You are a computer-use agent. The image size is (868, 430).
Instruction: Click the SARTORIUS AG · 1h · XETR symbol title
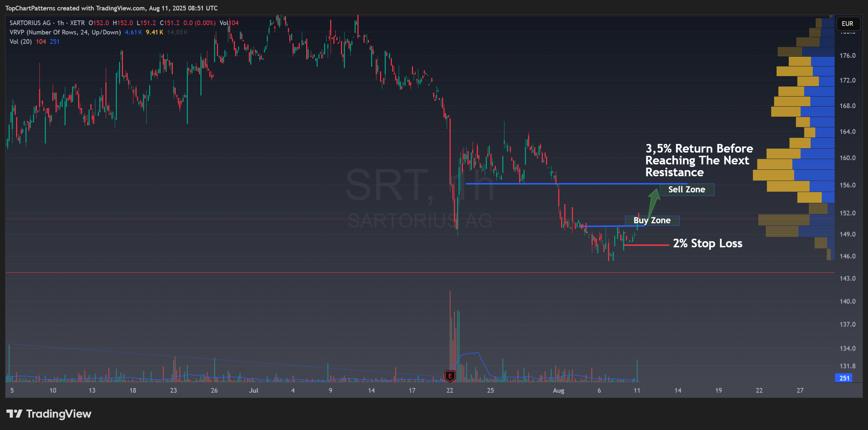47,23
